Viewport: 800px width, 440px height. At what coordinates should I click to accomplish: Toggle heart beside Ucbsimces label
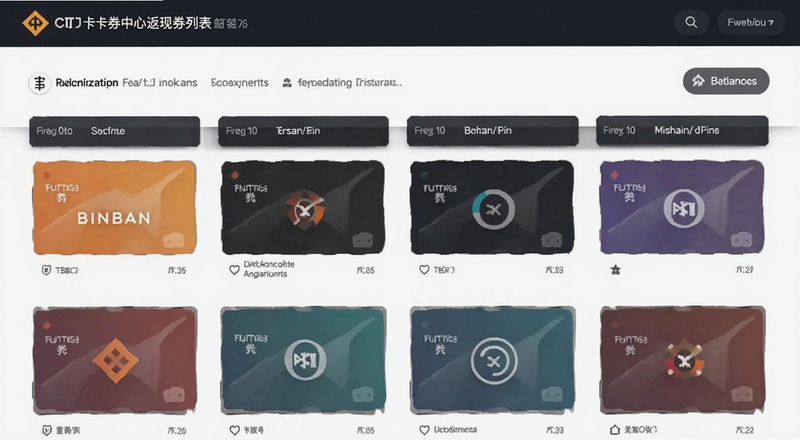tap(424, 430)
